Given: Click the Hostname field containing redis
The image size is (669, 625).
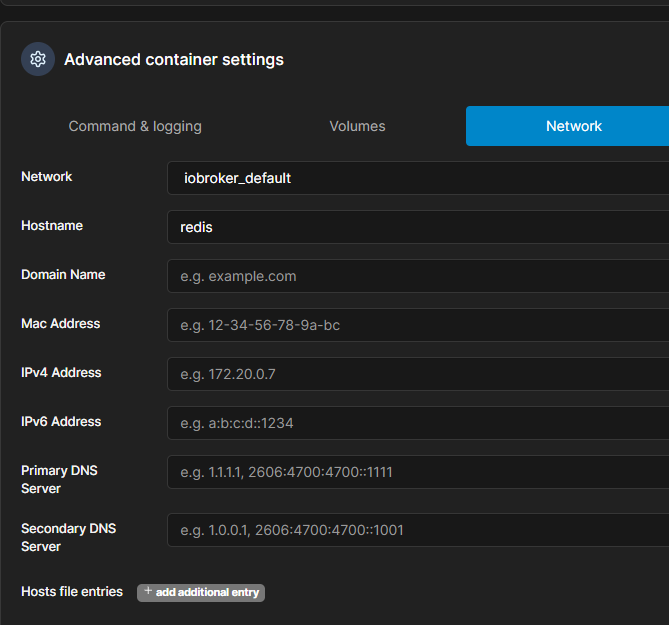Looking at the screenshot, I should [417, 227].
